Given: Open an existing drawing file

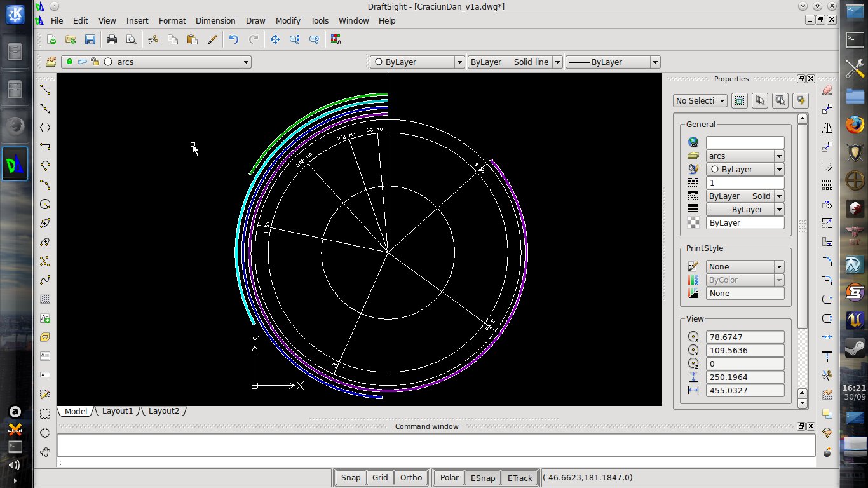Looking at the screenshot, I should tap(71, 39).
